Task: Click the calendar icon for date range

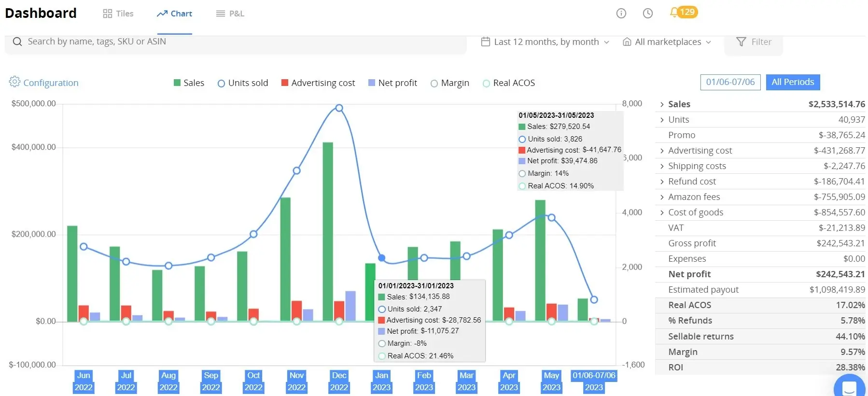Action: 486,42
